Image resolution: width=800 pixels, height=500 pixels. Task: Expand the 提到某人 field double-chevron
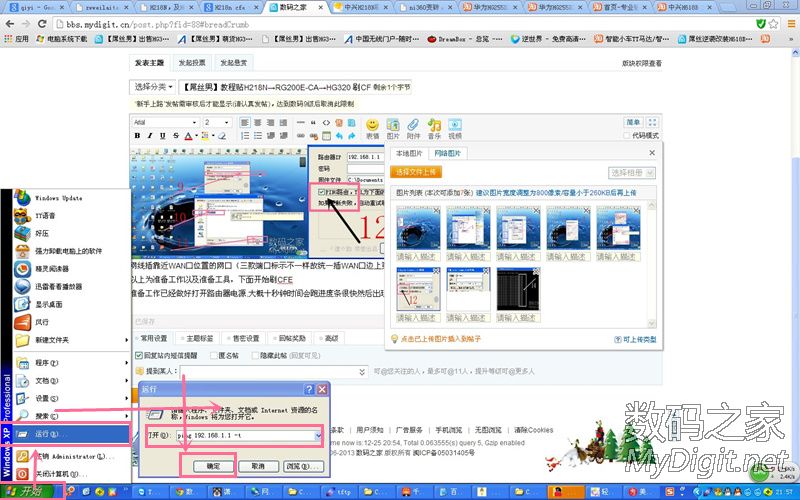pos(362,371)
